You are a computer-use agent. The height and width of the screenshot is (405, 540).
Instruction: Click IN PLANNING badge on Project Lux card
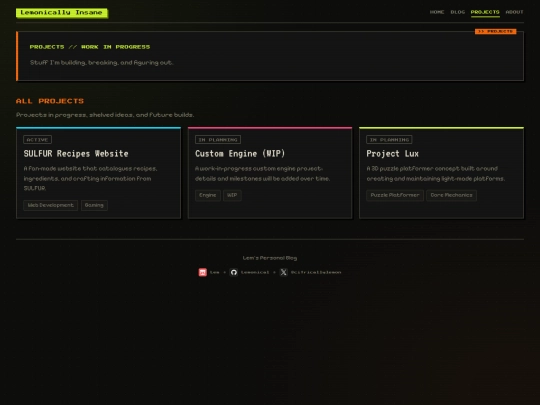coord(389,139)
